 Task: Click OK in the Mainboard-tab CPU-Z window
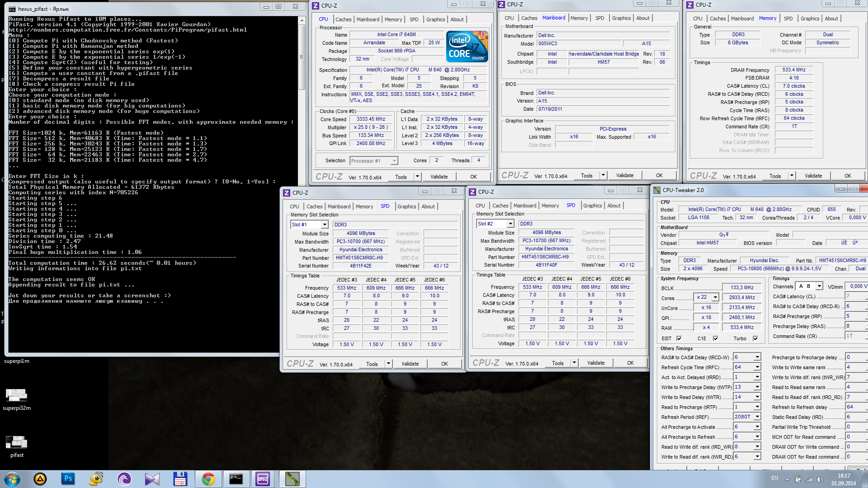pyautogui.click(x=659, y=175)
